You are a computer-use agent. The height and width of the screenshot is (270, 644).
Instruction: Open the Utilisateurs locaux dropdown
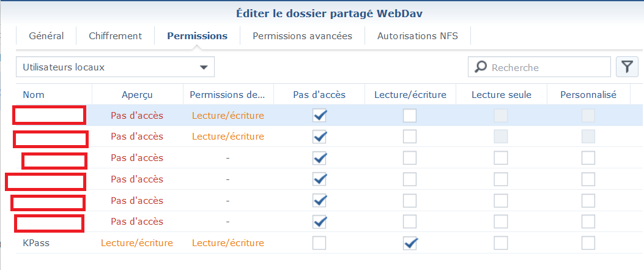coord(115,67)
